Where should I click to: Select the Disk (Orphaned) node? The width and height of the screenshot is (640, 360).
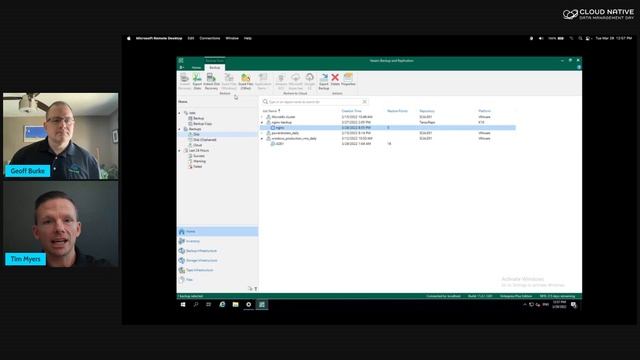[x=202, y=140]
